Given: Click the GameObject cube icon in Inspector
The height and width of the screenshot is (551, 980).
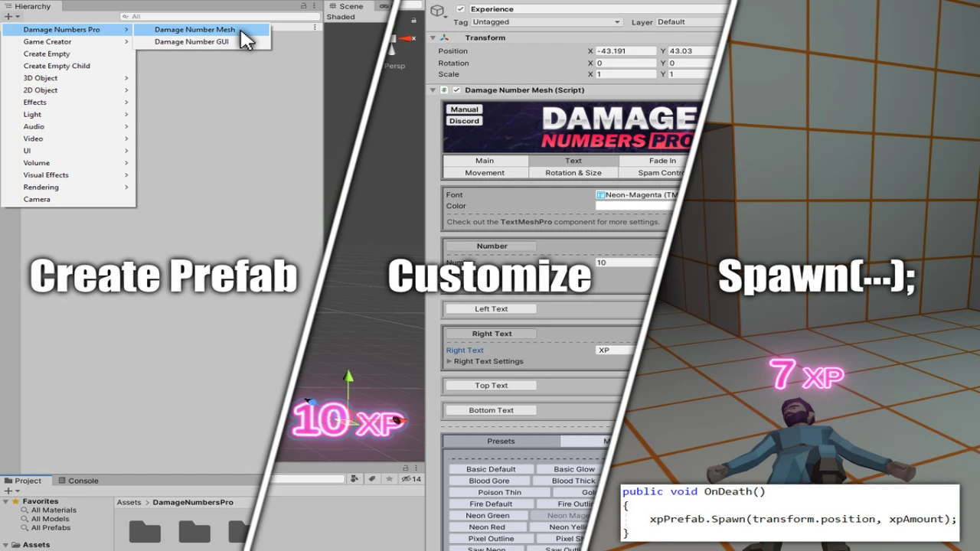Looking at the screenshot, I should [x=437, y=11].
